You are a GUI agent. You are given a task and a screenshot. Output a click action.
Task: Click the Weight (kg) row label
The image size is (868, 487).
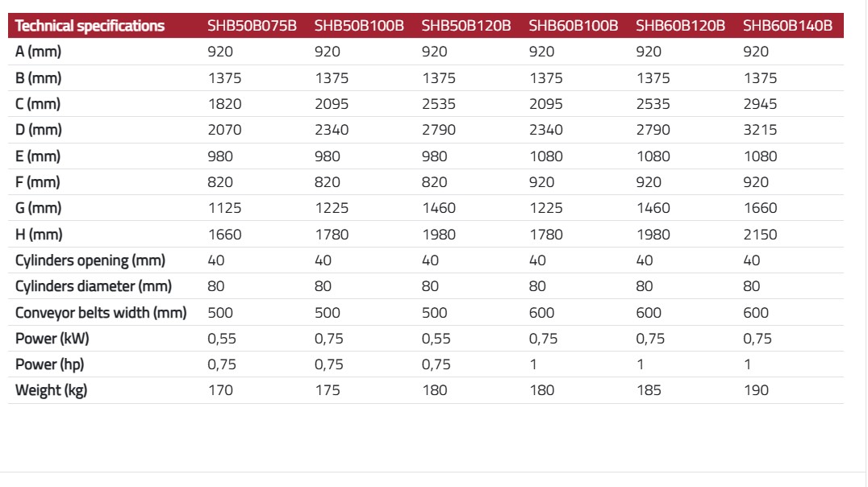pyautogui.click(x=51, y=390)
